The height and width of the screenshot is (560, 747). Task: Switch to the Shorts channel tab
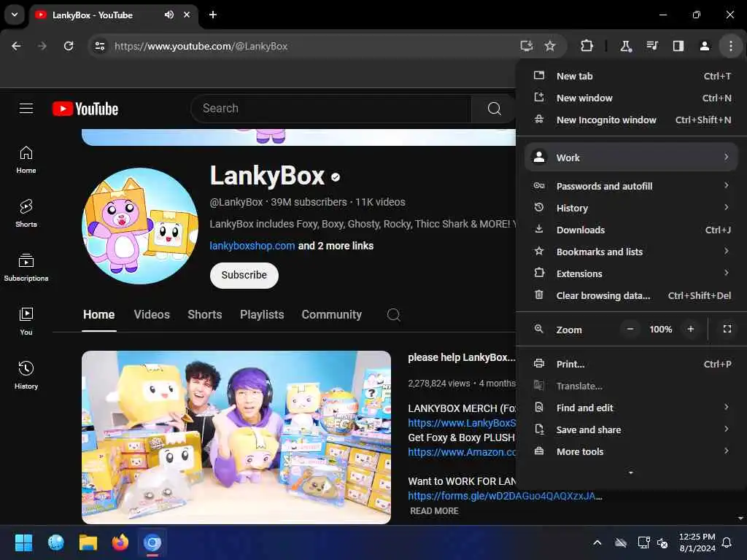pos(205,314)
